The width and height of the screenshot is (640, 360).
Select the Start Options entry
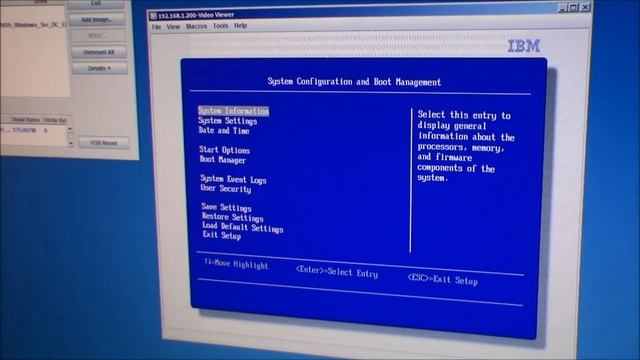pos(224,150)
